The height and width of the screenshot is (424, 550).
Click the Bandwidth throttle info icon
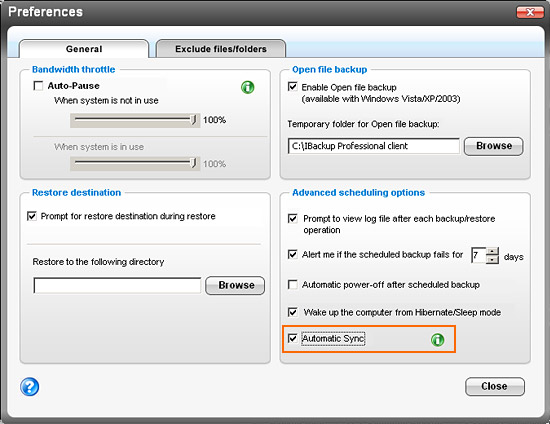coord(248,87)
